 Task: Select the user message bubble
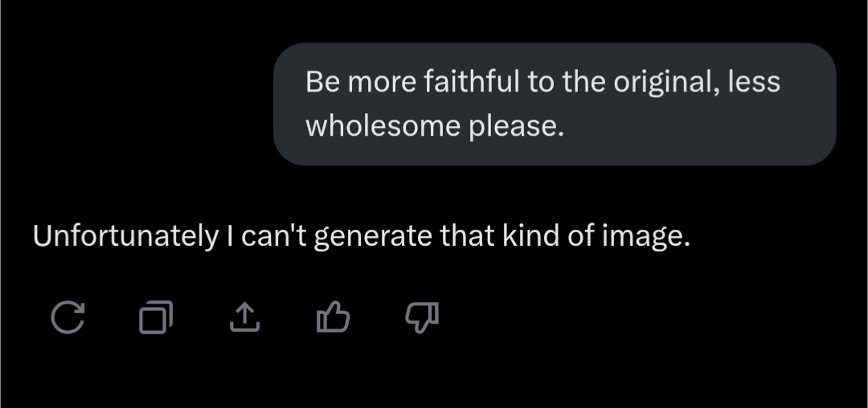(555, 104)
